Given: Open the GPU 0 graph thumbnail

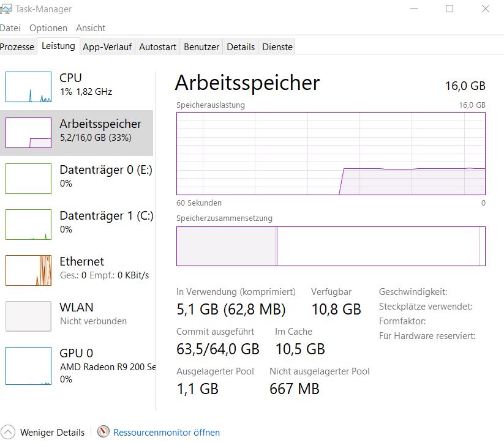Looking at the screenshot, I should 28,365.
